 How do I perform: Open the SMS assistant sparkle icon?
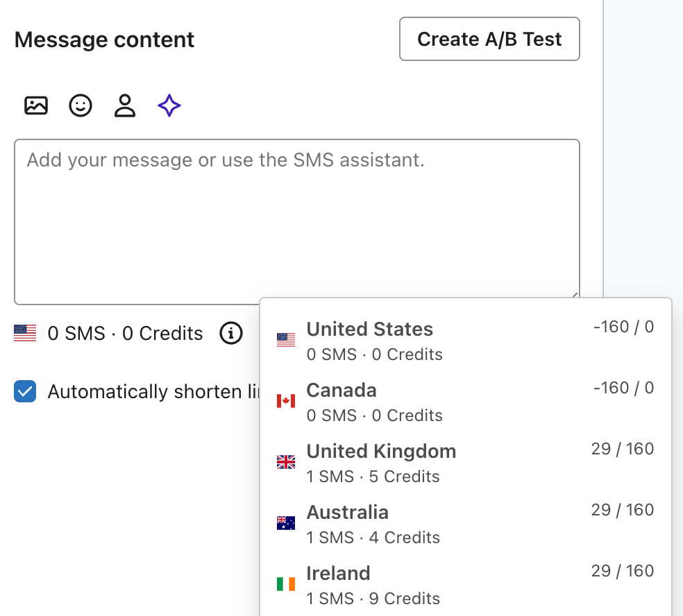169,105
